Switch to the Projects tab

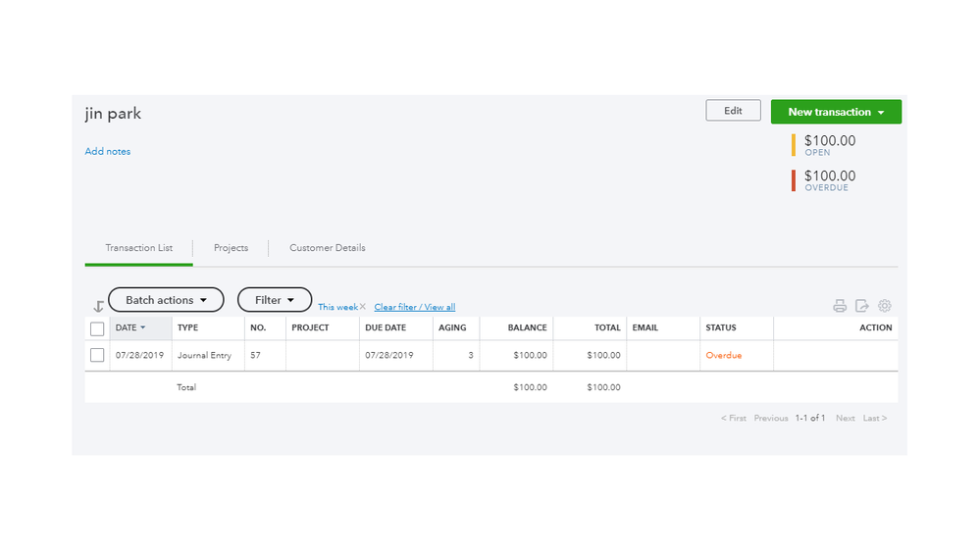point(231,248)
